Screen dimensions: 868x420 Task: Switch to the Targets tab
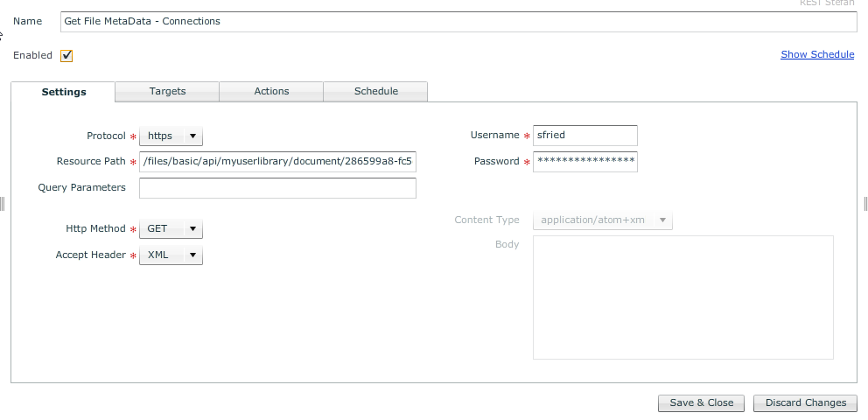coord(167,91)
